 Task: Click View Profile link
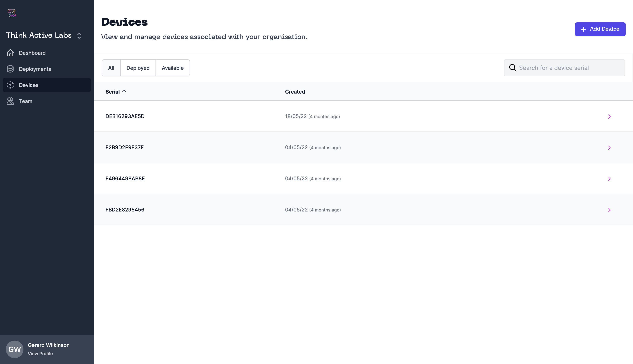click(x=40, y=354)
